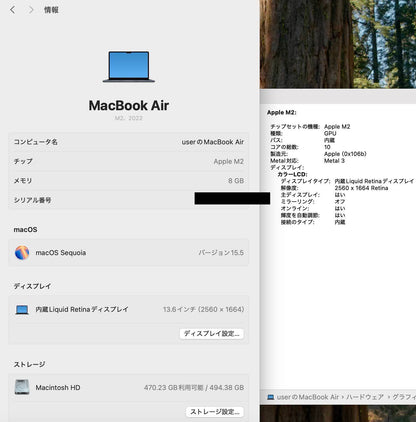The height and width of the screenshot is (422, 416).
Task: Click the M2, 2022 subtitle
Action: click(129, 118)
